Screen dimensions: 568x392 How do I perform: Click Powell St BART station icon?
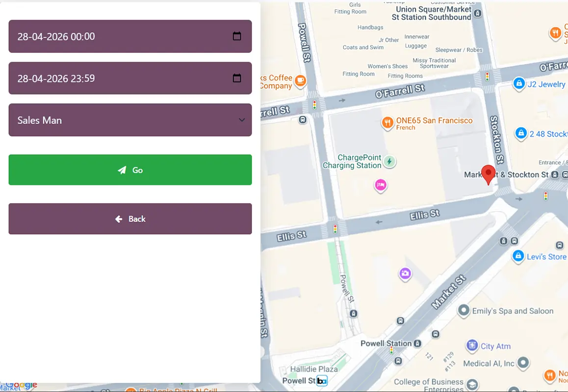[x=322, y=380]
